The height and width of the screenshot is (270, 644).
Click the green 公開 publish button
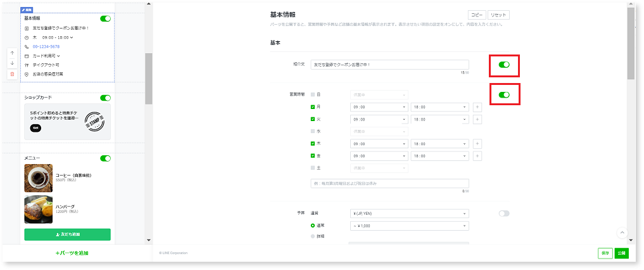622,253
